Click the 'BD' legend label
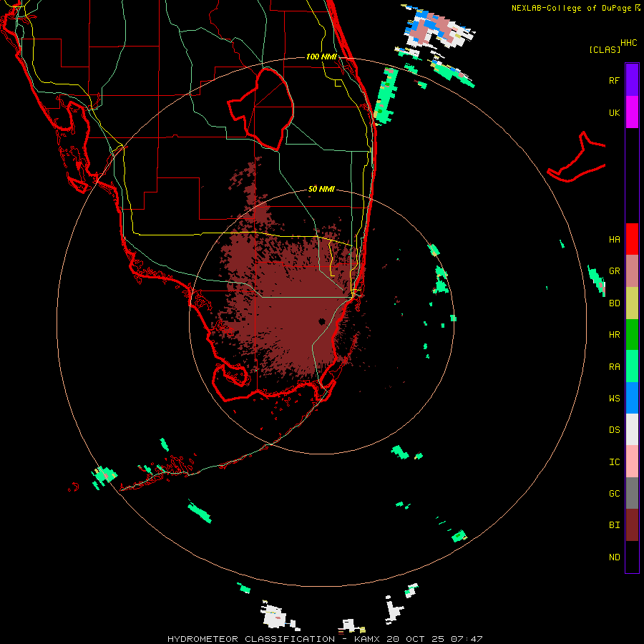Image resolution: width=644 pixels, height=644 pixels. click(615, 303)
